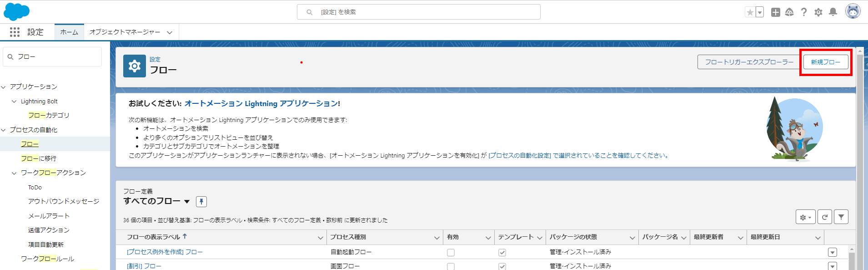
Task: Sort by the プロセス種別 column header
Action: 348,237
